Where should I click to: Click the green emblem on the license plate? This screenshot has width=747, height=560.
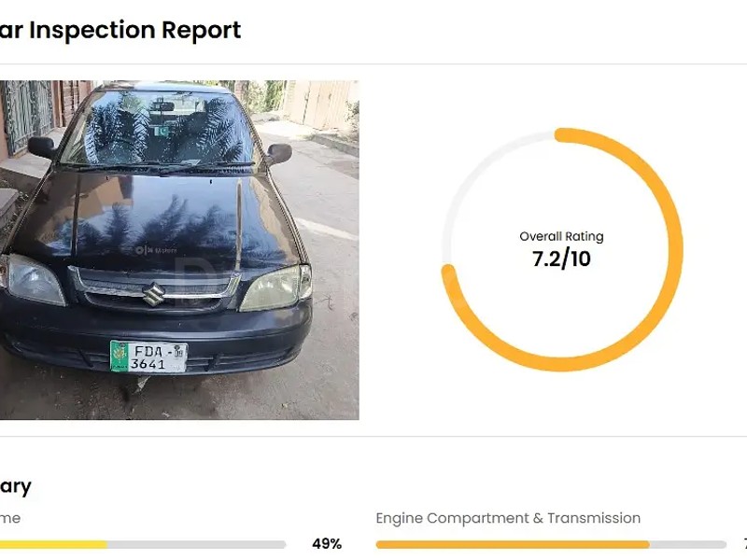pyautogui.click(x=120, y=356)
